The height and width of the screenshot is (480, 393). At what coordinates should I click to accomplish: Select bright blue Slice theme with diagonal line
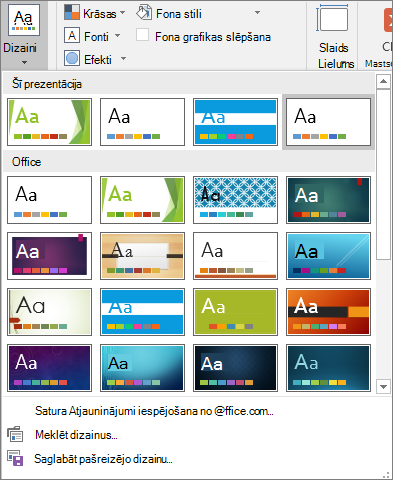coord(328,256)
